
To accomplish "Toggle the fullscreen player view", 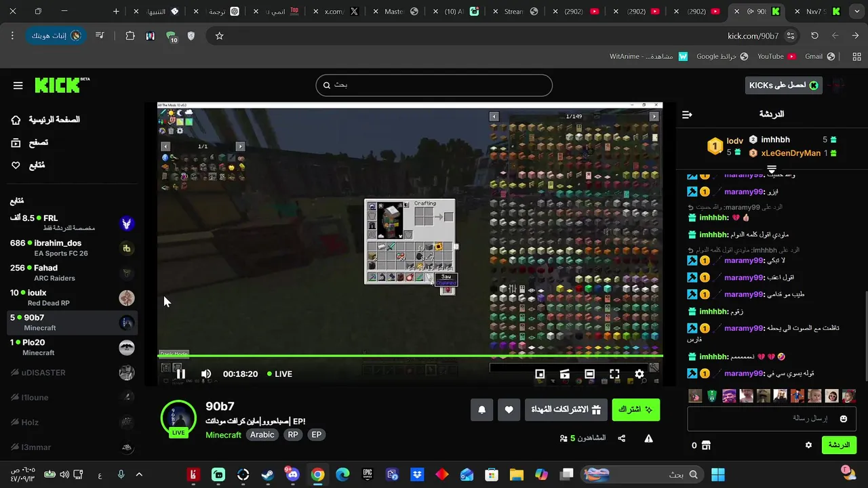I will [x=614, y=373].
